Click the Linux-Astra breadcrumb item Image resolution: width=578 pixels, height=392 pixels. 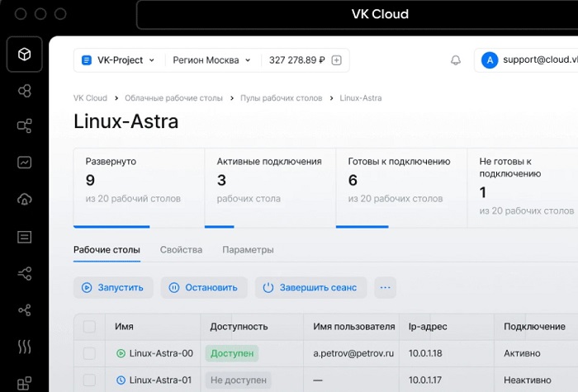pos(361,98)
